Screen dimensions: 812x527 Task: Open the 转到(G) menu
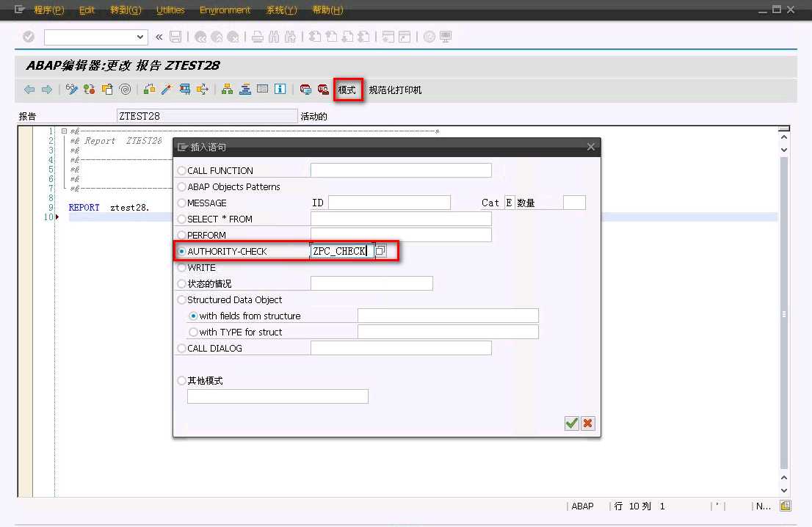click(x=126, y=10)
